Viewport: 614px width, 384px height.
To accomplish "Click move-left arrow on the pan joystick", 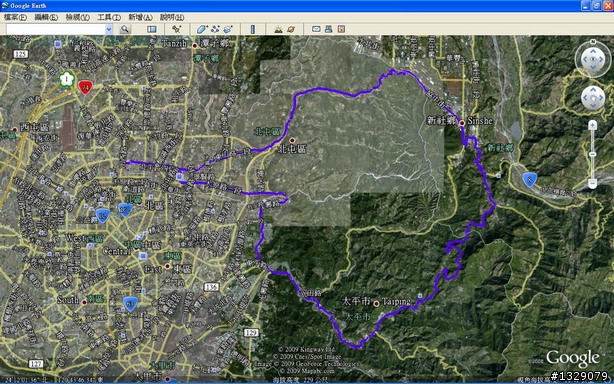I will 586,98.
